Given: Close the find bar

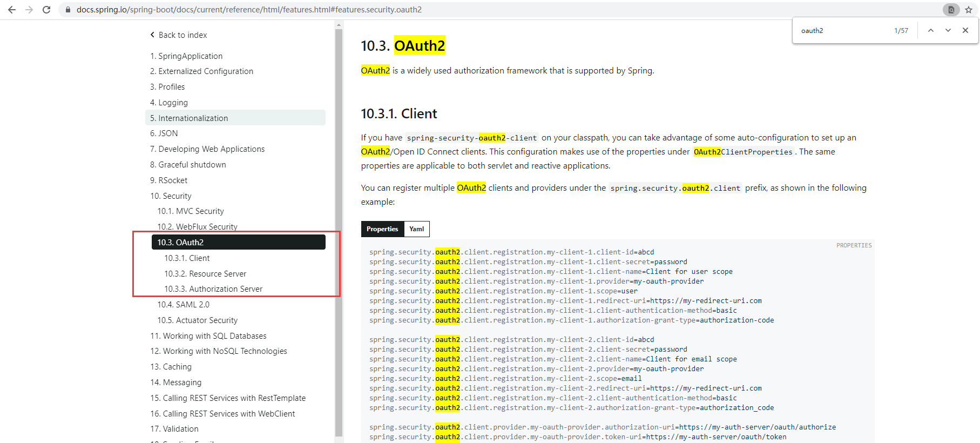Looking at the screenshot, I should point(965,30).
